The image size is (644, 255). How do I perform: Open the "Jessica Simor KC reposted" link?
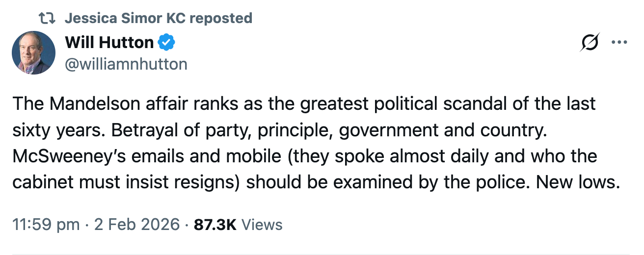(158, 19)
